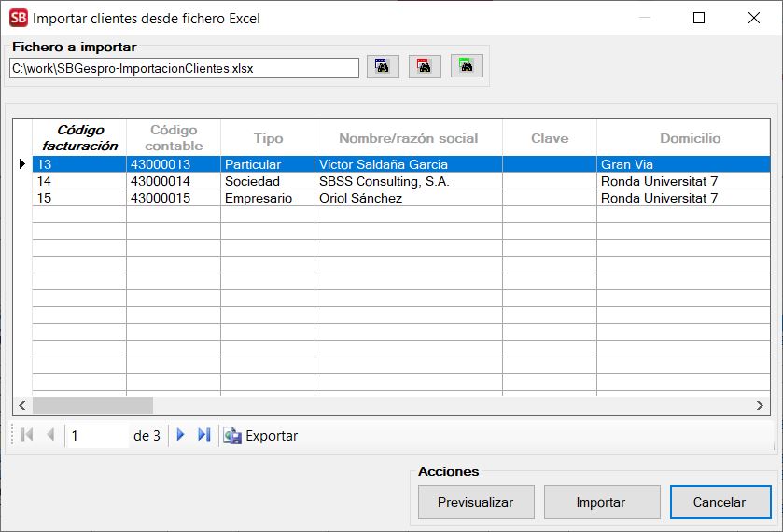Click the green binoculars icon
The image size is (783, 532).
pos(467,67)
